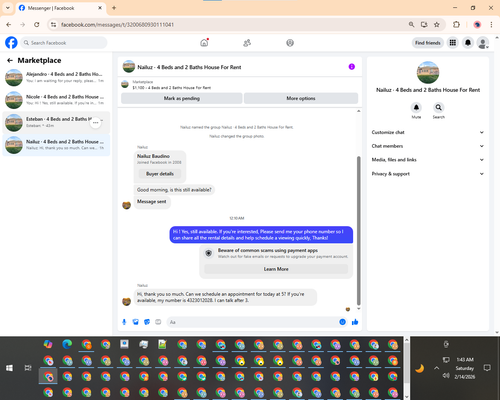Open a new browser tab
Screen dimensions: 500x400
point(114,8)
